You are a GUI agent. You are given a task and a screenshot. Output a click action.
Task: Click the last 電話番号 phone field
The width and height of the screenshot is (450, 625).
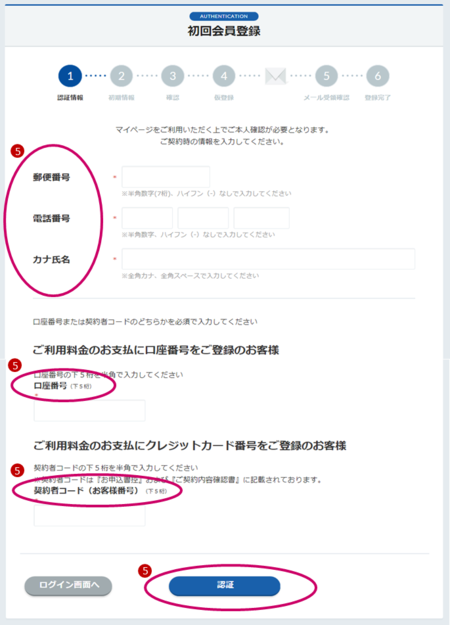tap(261, 218)
